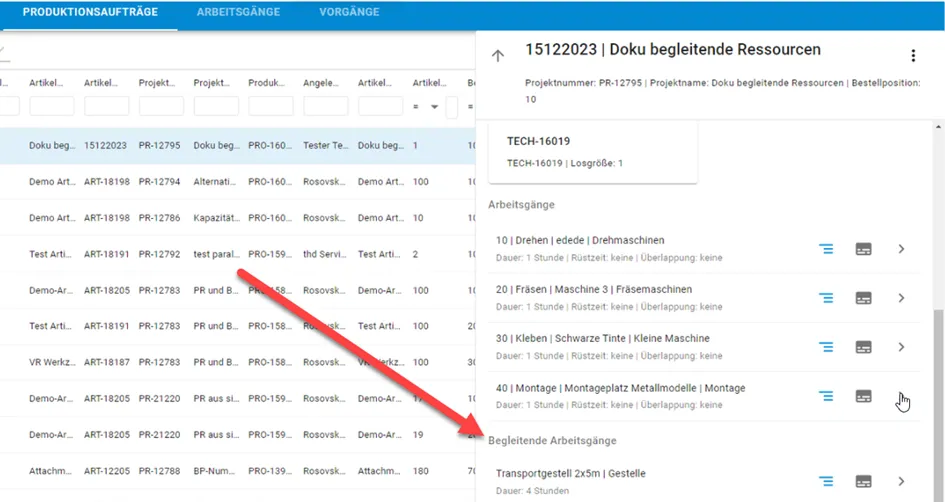
Task: Open the three-dot menu of detail panel
Action: click(913, 56)
